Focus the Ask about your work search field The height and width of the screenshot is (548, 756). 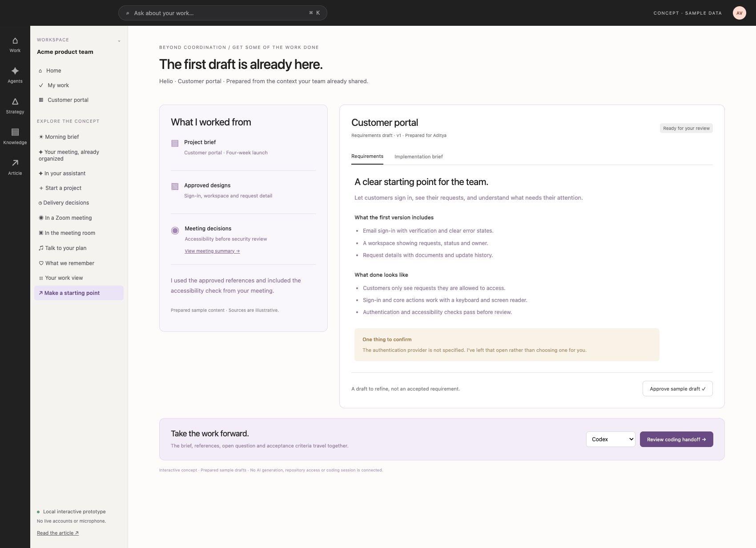pyautogui.click(x=222, y=13)
